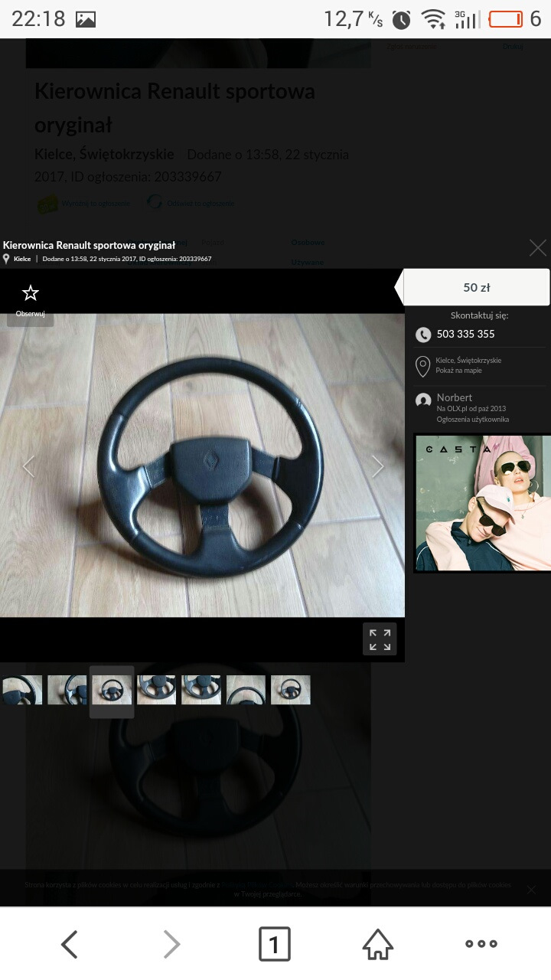
Task: Click overlay title 'Kierownica Renault sportowa oryginał'
Action: [x=89, y=245]
